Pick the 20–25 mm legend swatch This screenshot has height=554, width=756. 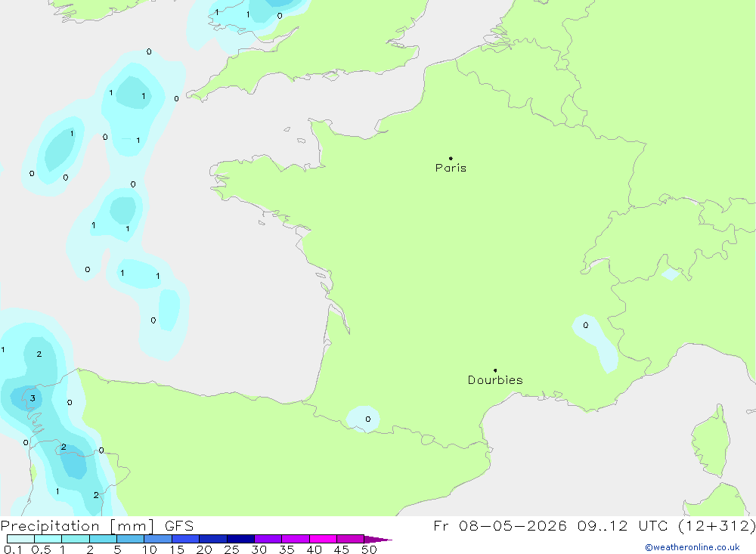point(213,539)
